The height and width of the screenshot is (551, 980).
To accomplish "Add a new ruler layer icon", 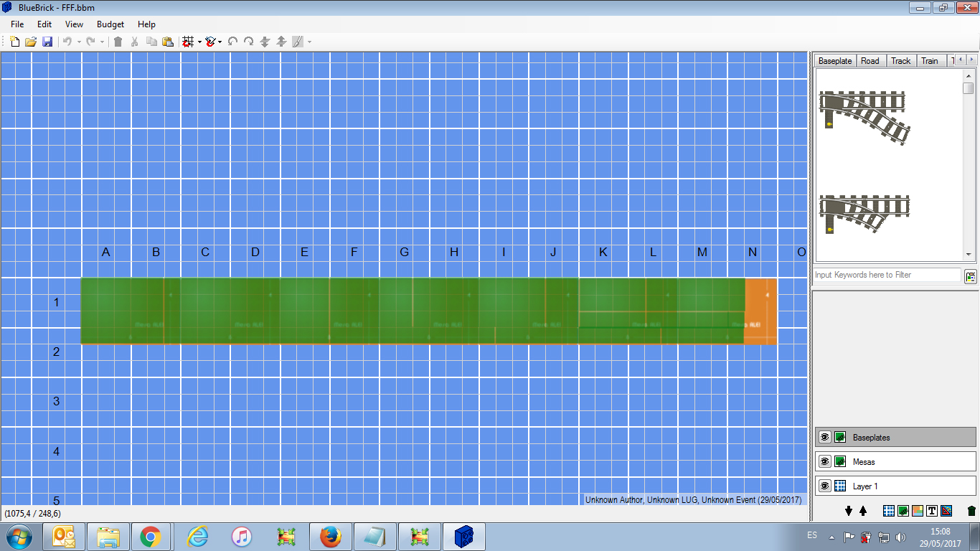I will click(x=946, y=511).
